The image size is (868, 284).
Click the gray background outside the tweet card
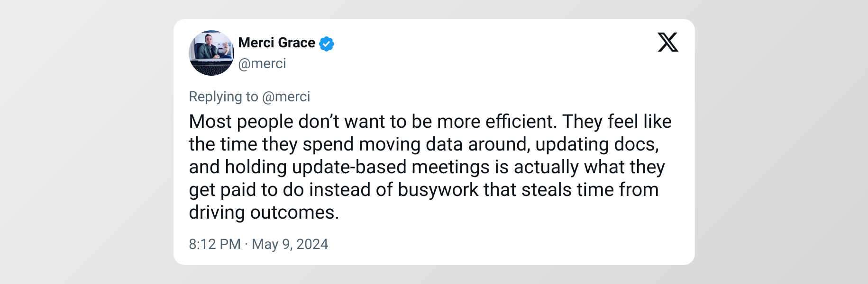point(85,142)
